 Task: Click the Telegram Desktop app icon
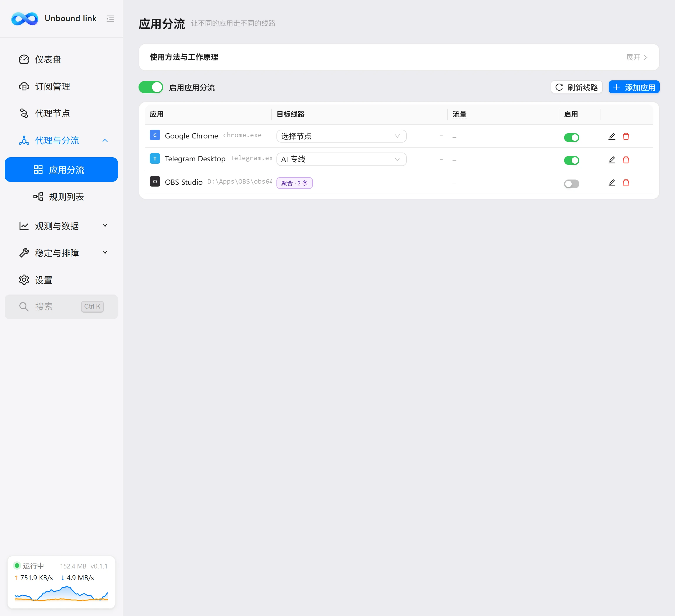pos(155,158)
